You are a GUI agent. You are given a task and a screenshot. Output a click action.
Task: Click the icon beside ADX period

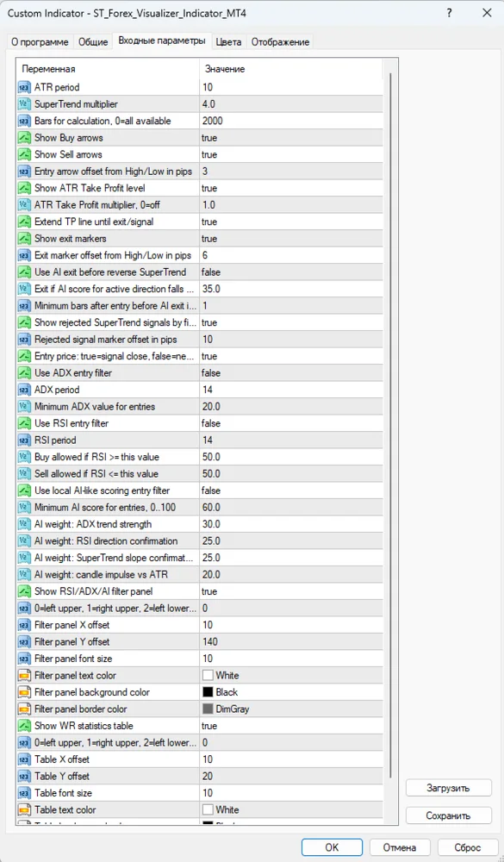24,390
